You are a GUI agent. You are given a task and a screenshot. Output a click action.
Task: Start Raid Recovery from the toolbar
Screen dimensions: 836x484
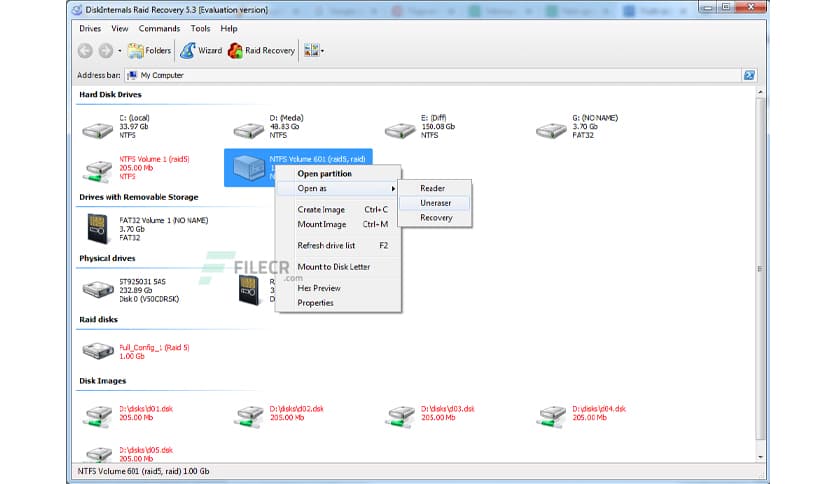click(261, 51)
